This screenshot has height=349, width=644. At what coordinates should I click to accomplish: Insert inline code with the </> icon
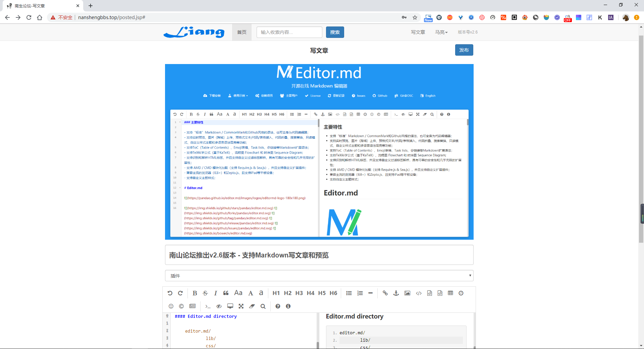(419, 293)
